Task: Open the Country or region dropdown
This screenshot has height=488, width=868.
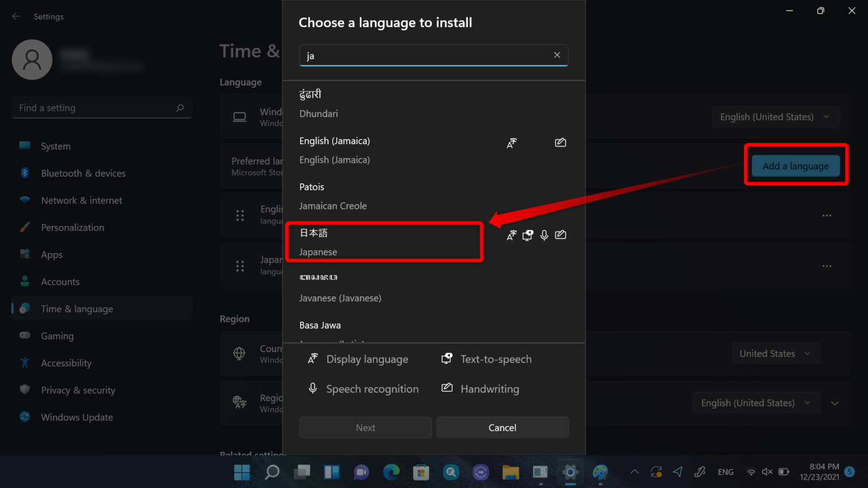Action: [x=776, y=353]
